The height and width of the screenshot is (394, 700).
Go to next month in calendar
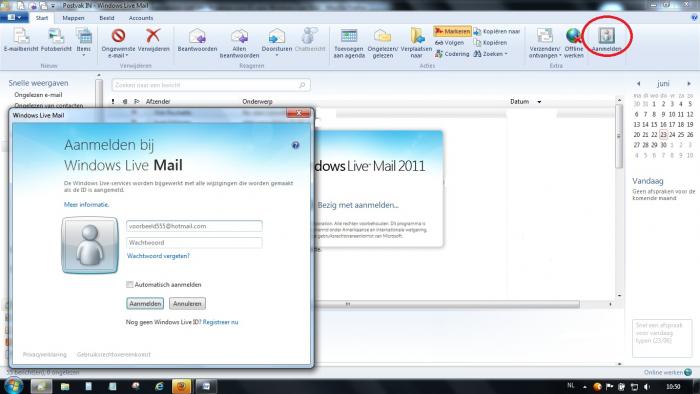pyautogui.click(x=689, y=83)
